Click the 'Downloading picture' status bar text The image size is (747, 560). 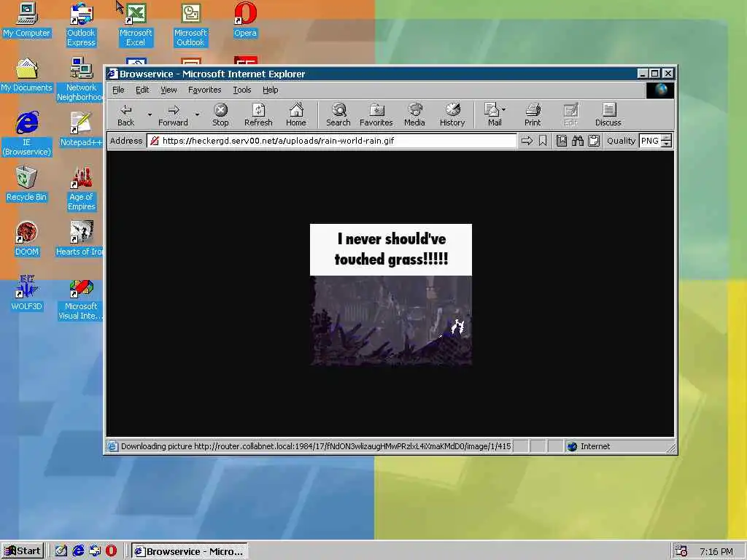315,446
